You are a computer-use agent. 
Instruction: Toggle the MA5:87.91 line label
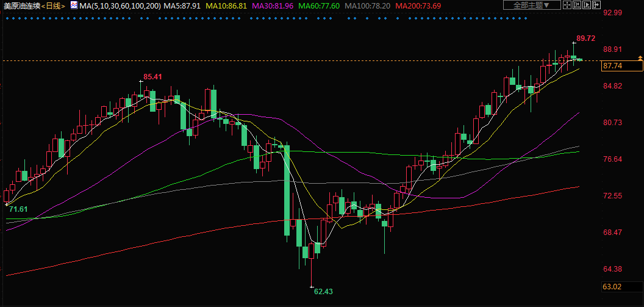coord(182,5)
